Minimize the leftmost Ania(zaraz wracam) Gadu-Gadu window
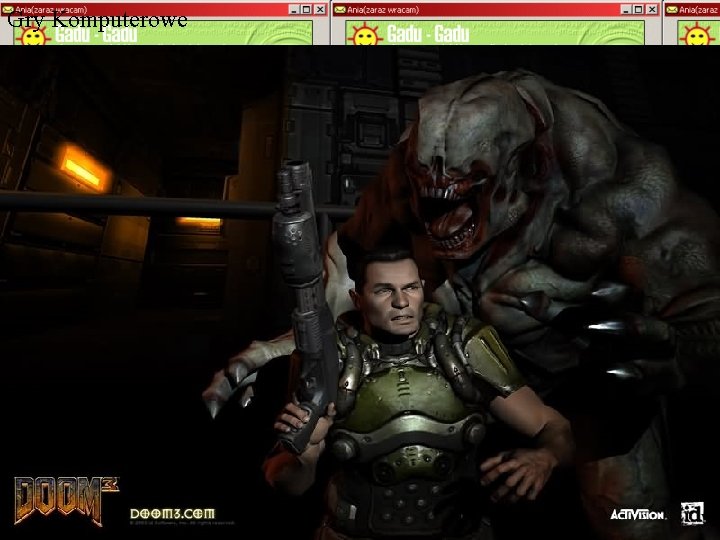Image resolution: width=720 pixels, height=540 pixels. (294, 9)
